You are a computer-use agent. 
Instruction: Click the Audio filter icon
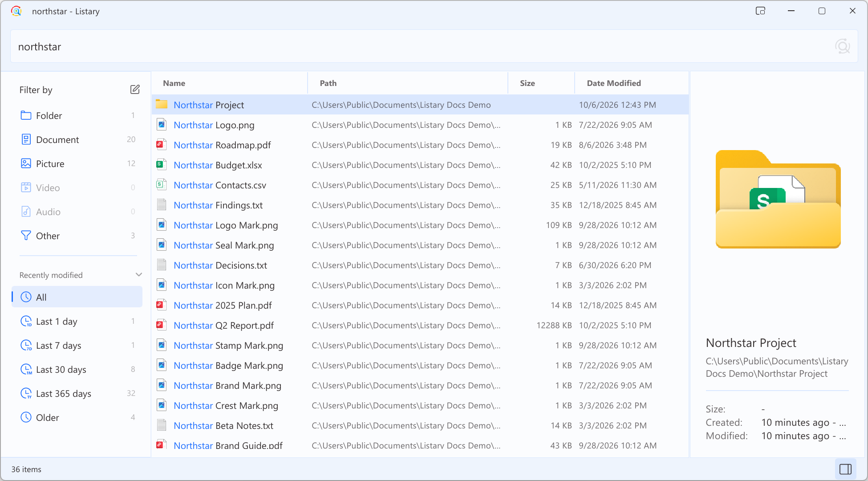[26, 212]
